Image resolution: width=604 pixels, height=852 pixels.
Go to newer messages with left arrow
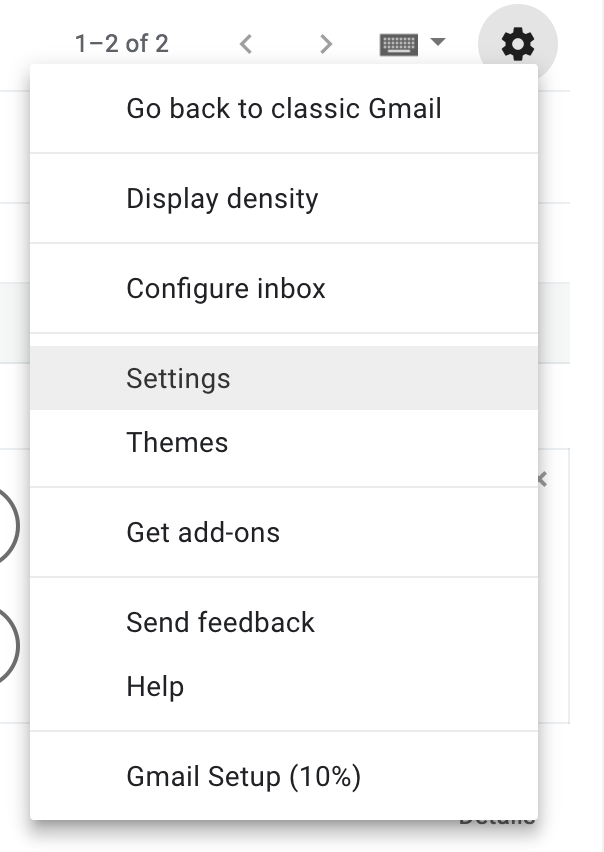click(x=246, y=44)
